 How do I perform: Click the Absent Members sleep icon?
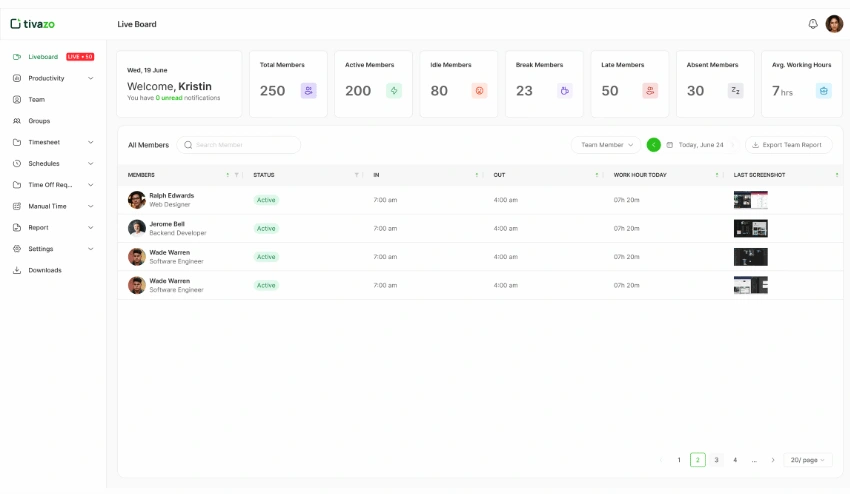736,91
